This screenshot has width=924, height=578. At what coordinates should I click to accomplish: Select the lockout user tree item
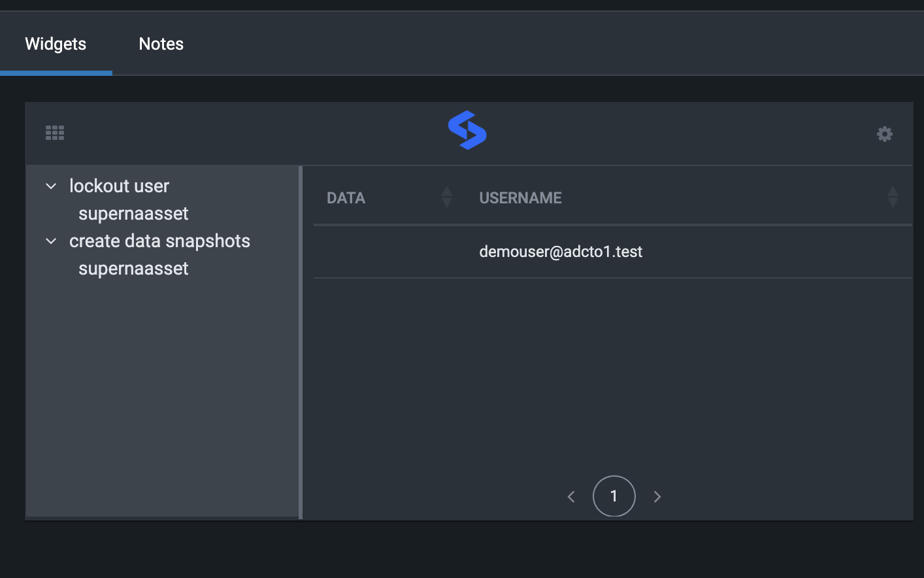coord(119,186)
